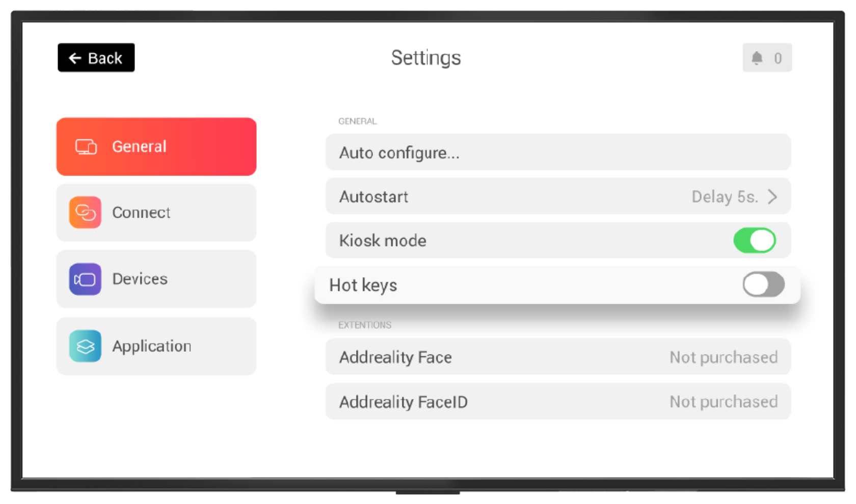The image size is (856, 504).
Task: Click the notification count 0
Action: point(778,58)
